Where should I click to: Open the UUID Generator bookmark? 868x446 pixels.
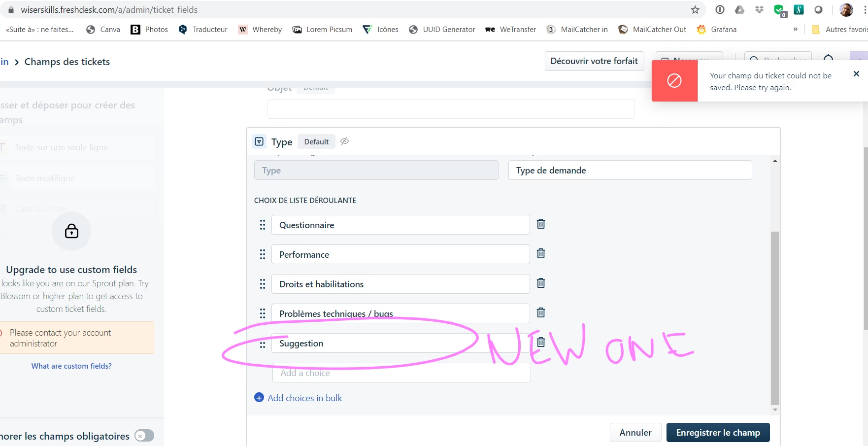(442, 30)
